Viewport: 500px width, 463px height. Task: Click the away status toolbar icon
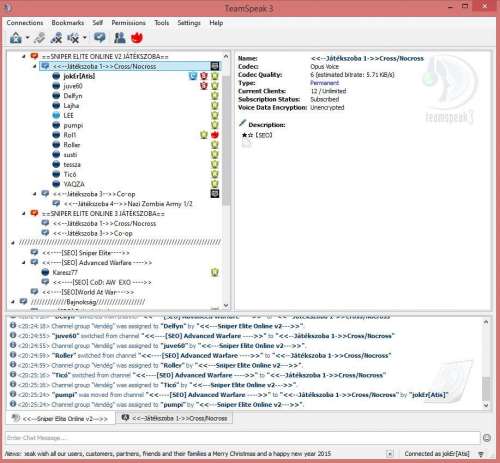[x=15, y=38]
